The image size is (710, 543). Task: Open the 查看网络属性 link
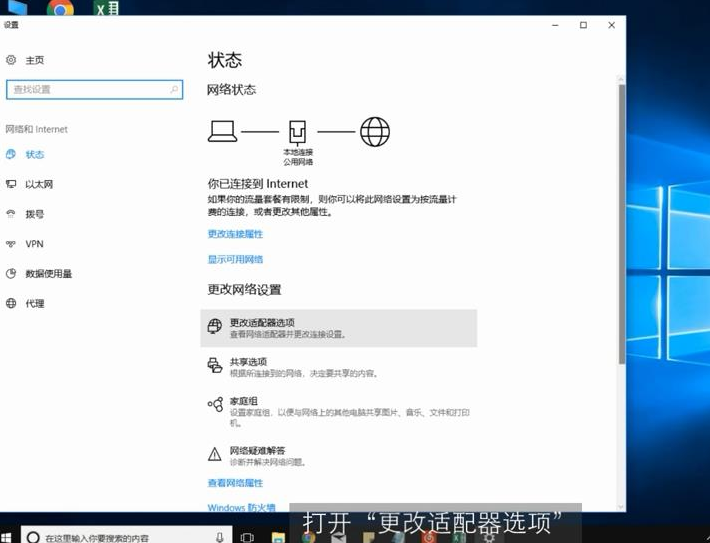coord(235,483)
